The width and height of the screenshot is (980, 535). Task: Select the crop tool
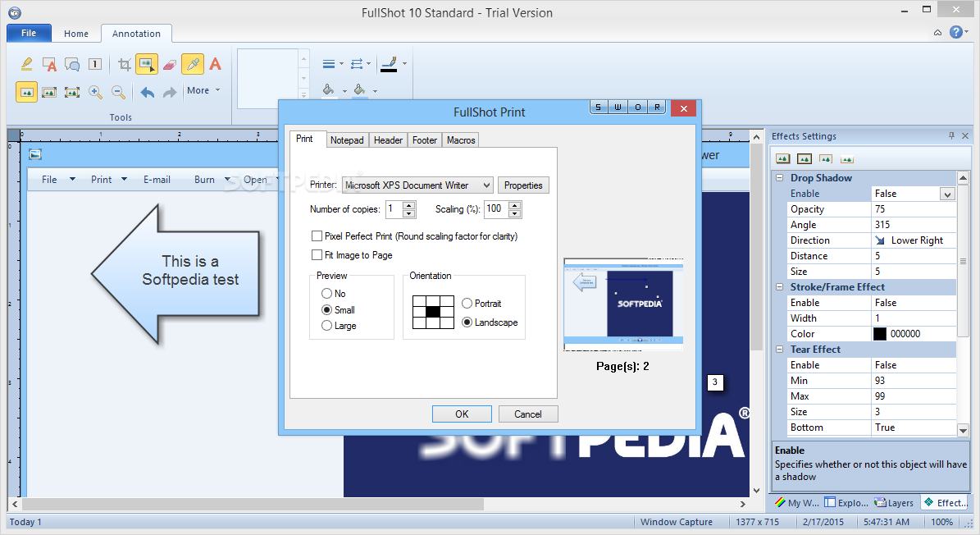click(125, 64)
